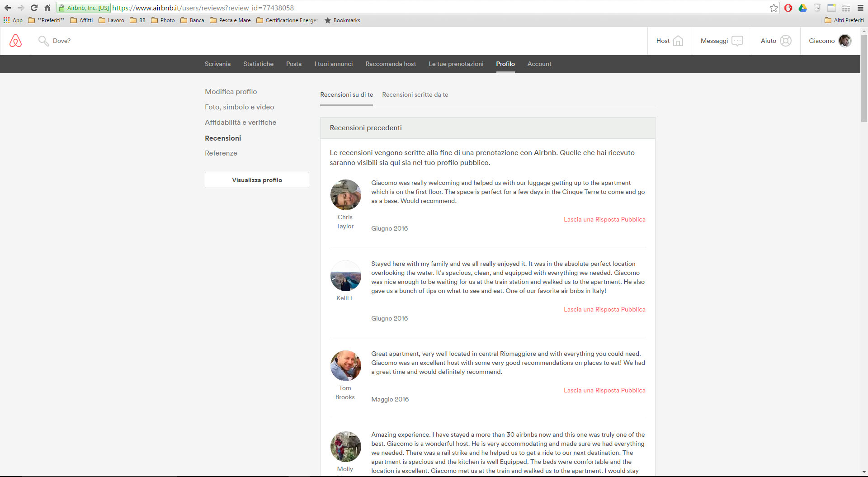Click the Airbnb logo icon
Screen dimensions: 868x477
point(15,41)
